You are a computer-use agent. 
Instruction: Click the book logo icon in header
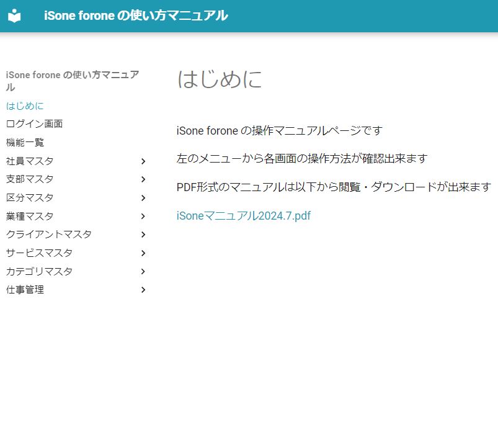[14, 16]
